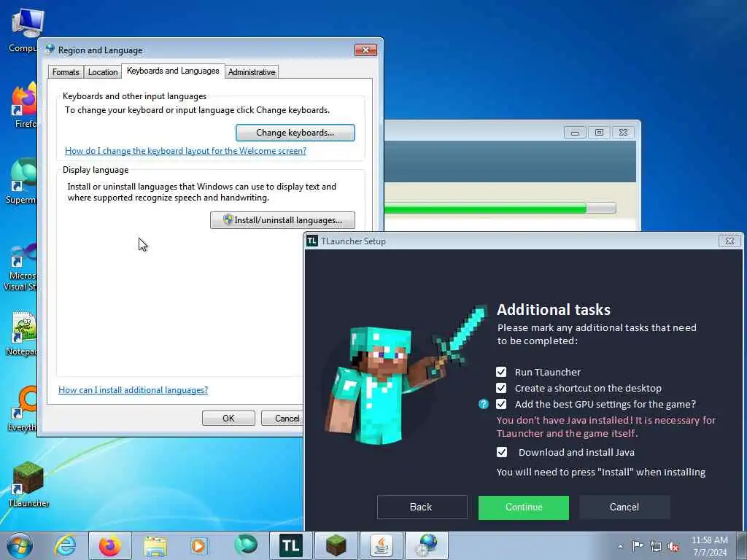Click the TL logo in TLauncher Setup title bar
Image resolution: width=747 pixels, height=560 pixels.
(312, 241)
